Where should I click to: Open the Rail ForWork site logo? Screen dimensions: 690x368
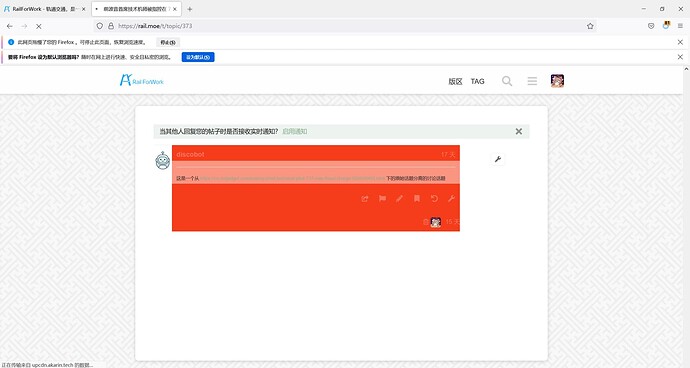coord(142,81)
